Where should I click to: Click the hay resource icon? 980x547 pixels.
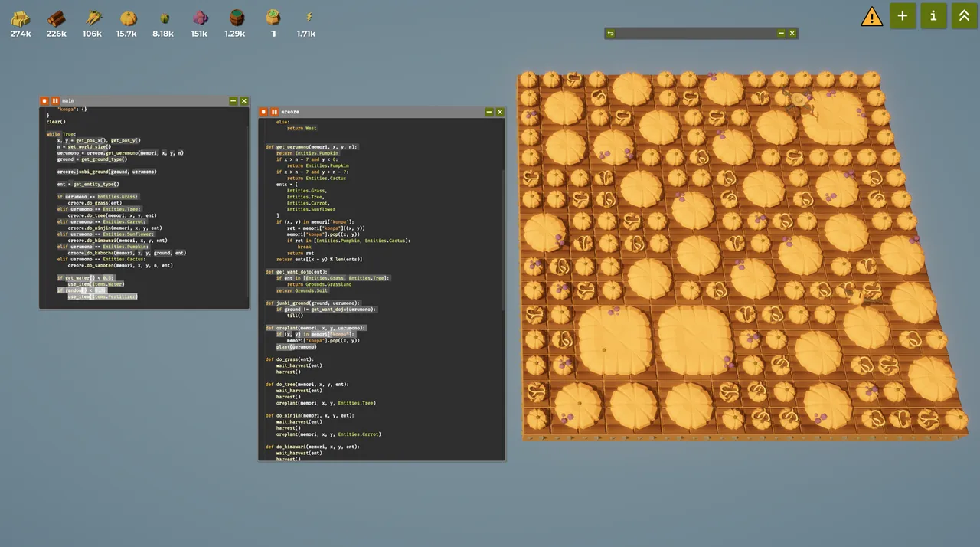tap(21, 18)
